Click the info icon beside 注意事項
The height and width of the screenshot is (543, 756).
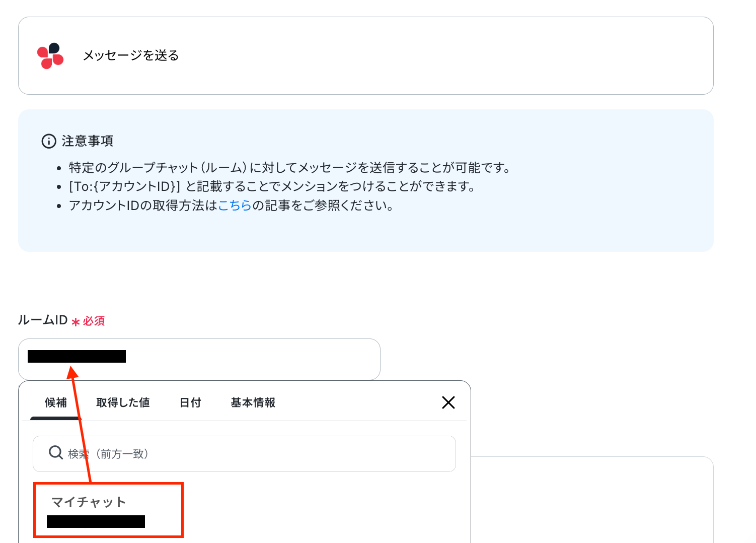(49, 141)
